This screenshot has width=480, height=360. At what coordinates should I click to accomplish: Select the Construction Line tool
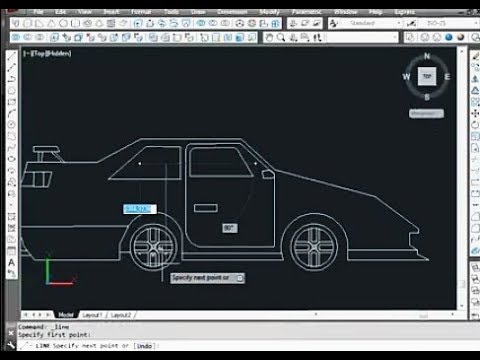(x=12, y=67)
